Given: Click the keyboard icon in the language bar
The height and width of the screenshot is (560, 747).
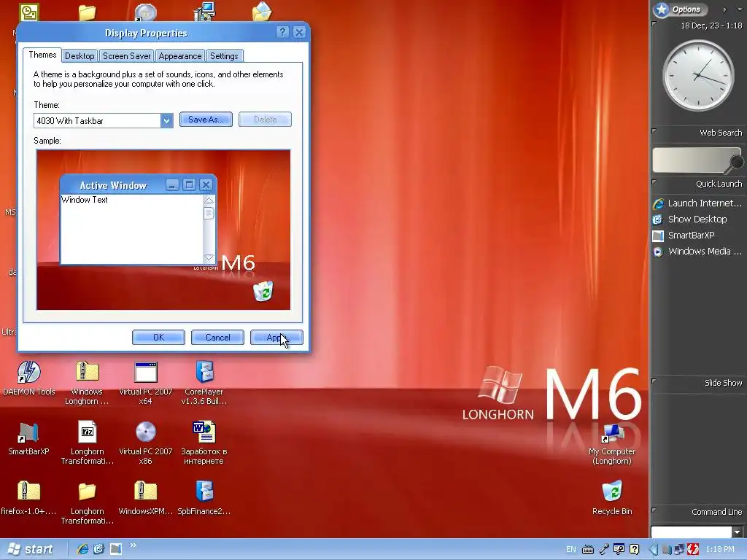Looking at the screenshot, I should click(x=588, y=550).
